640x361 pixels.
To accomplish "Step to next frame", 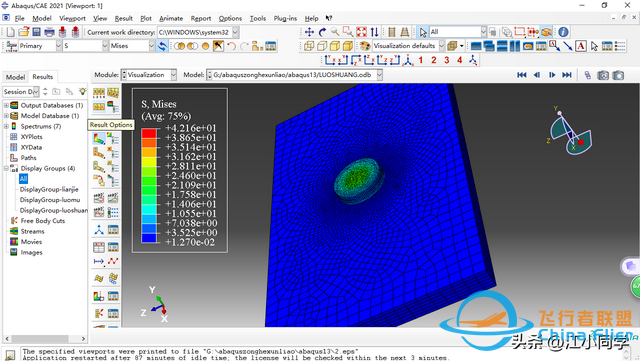I will (x=552, y=75).
